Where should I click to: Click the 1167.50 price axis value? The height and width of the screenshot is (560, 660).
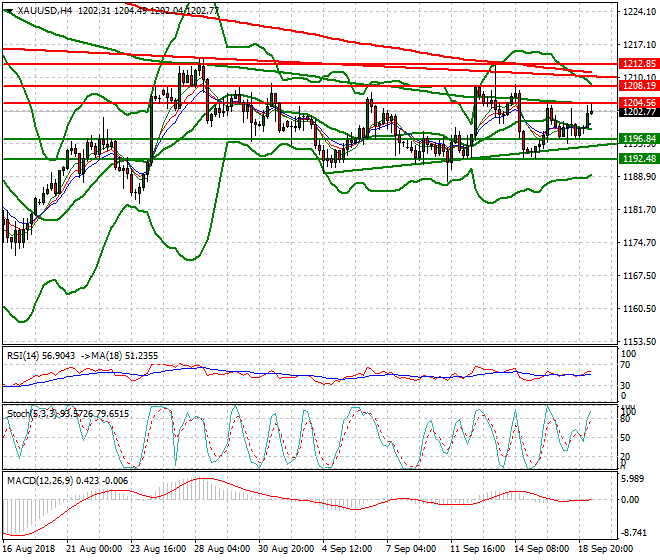pyautogui.click(x=639, y=275)
